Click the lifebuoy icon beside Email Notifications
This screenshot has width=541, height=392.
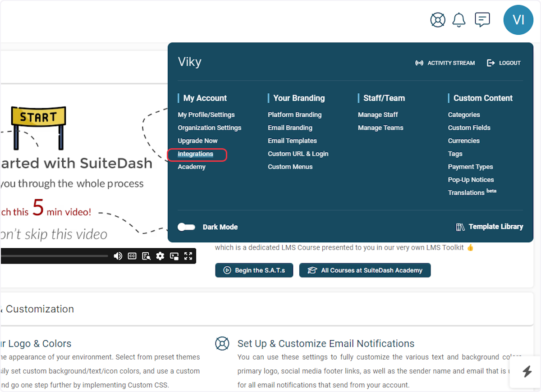click(222, 344)
